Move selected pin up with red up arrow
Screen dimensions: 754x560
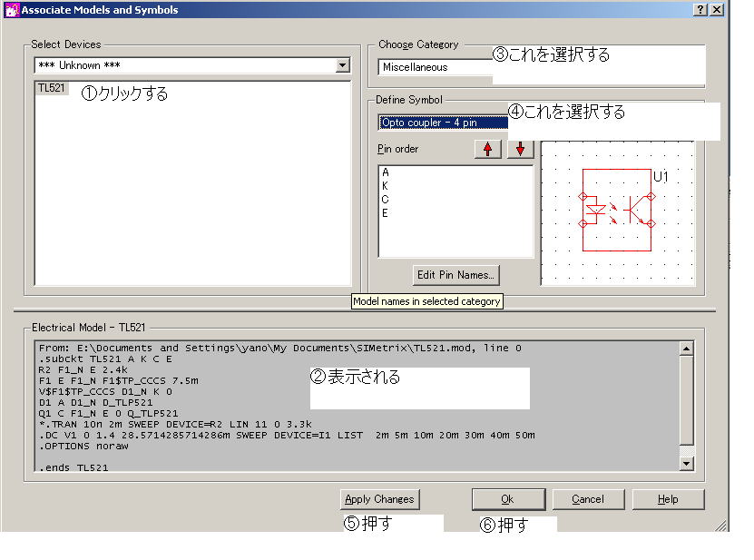[487, 149]
